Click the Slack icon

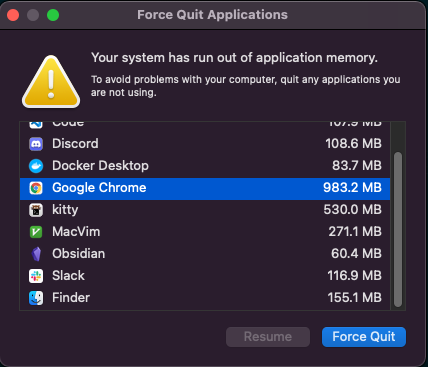pyautogui.click(x=36, y=276)
